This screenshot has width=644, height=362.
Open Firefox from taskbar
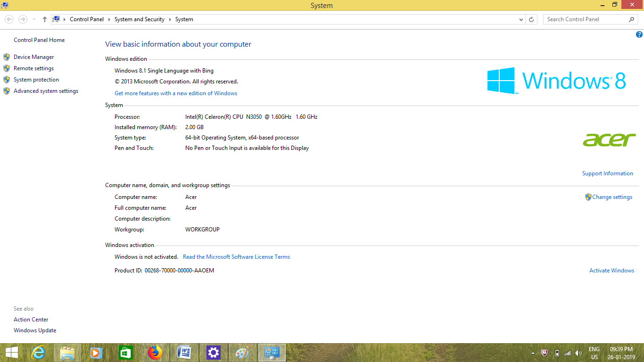click(155, 353)
